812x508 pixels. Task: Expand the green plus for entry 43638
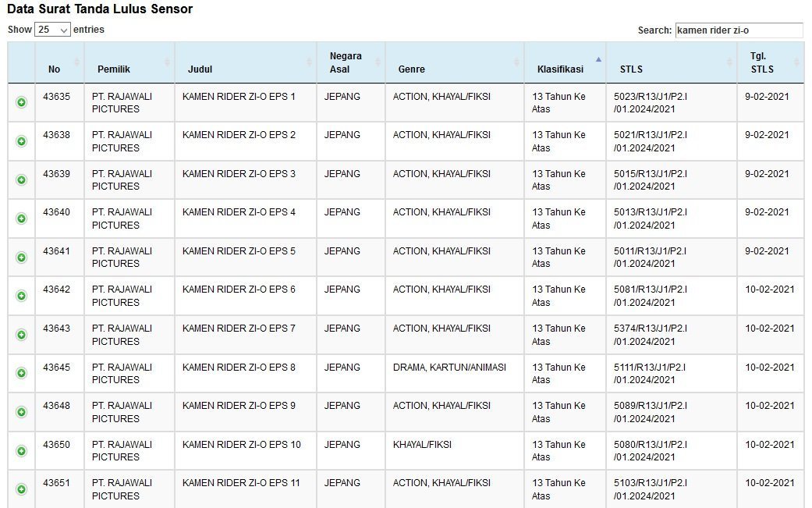click(x=21, y=141)
